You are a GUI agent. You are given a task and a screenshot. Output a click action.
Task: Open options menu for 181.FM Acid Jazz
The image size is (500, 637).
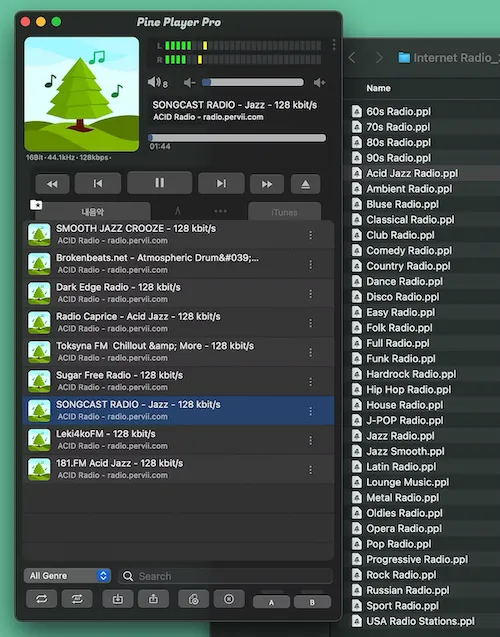tap(311, 470)
